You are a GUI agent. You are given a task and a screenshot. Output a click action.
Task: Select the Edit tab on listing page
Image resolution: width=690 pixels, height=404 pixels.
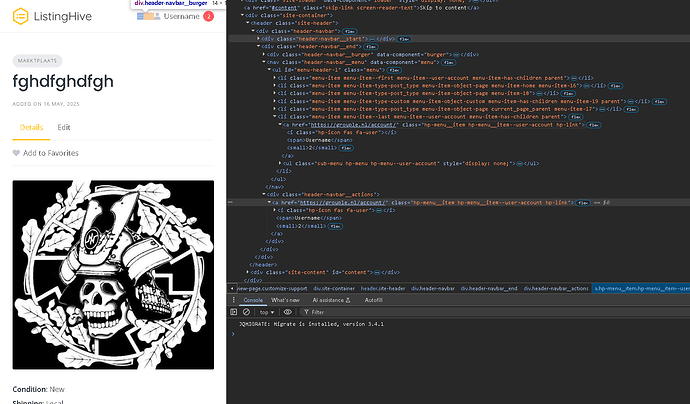(x=64, y=127)
